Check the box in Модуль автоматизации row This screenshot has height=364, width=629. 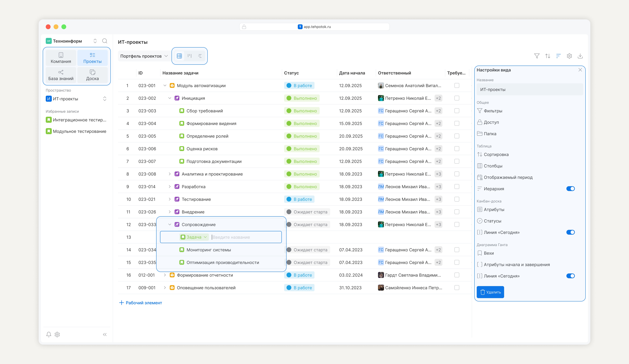click(457, 86)
